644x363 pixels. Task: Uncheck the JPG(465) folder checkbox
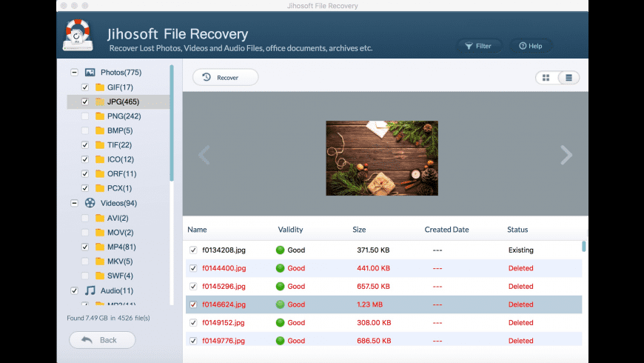pos(85,101)
